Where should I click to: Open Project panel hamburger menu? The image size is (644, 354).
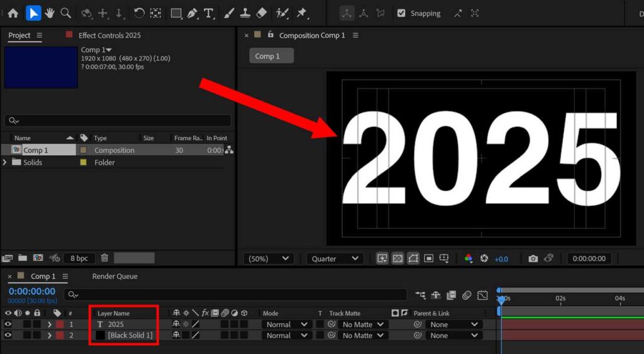pos(39,35)
